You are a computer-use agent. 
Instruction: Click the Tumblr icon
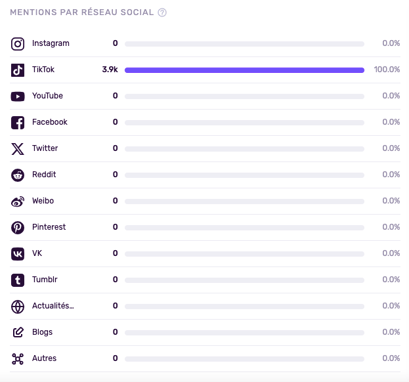click(x=18, y=280)
